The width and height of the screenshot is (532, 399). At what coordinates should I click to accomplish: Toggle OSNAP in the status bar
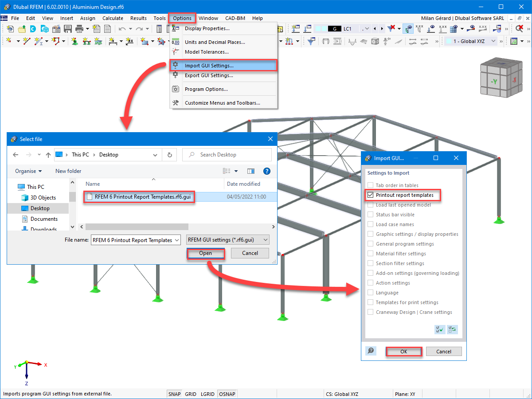point(227,394)
